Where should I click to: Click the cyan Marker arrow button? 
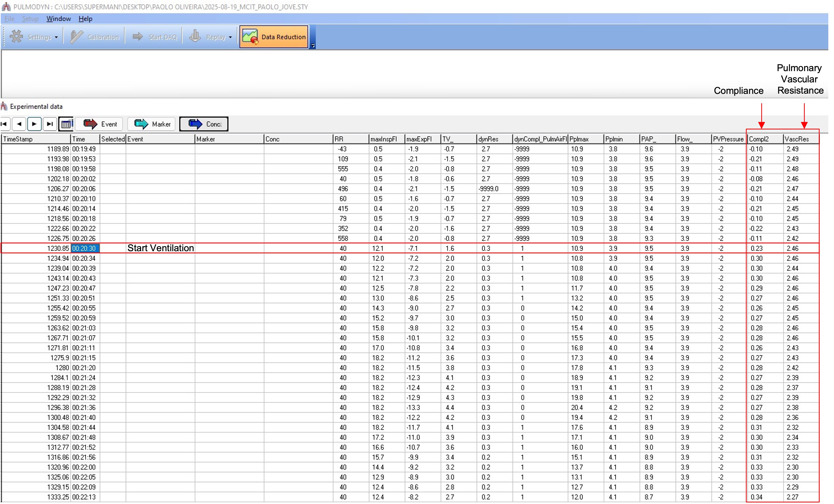pos(152,124)
